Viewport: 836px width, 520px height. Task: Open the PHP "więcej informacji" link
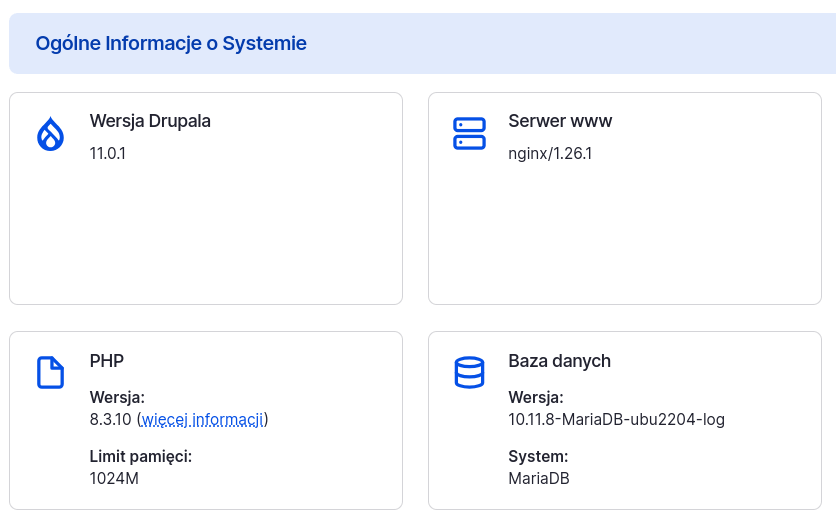pyautogui.click(x=203, y=420)
